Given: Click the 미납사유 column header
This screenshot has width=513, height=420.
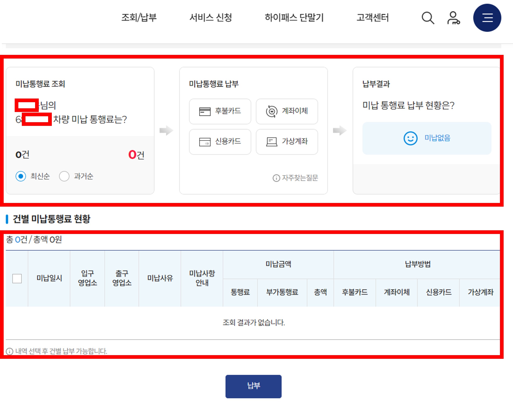Looking at the screenshot, I should point(160,278).
